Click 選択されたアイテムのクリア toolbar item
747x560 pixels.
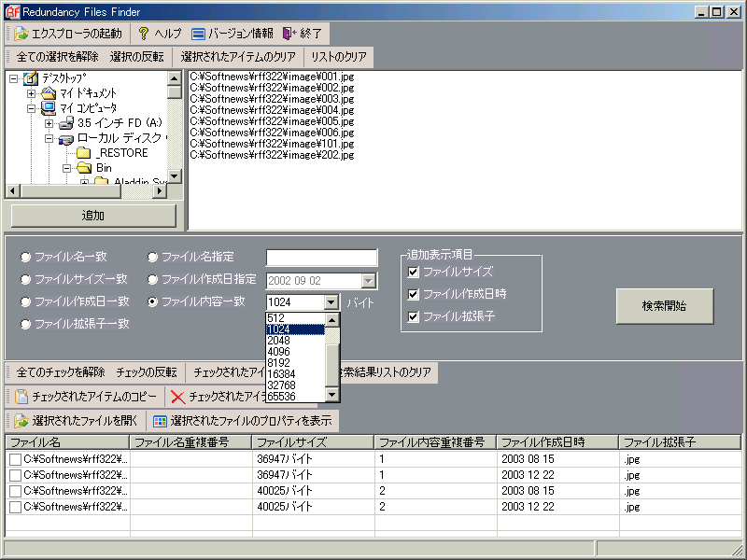(238, 57)
